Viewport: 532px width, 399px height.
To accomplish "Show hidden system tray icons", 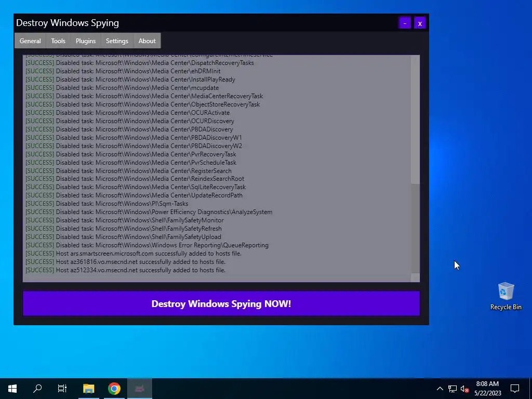I will (x=440, y=389).
